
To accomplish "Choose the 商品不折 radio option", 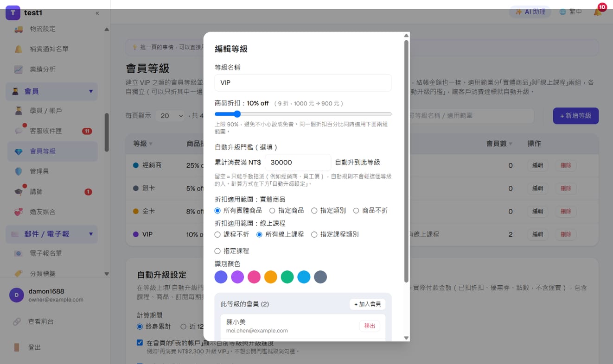I will pyautogui.click(x=356, y=211).
